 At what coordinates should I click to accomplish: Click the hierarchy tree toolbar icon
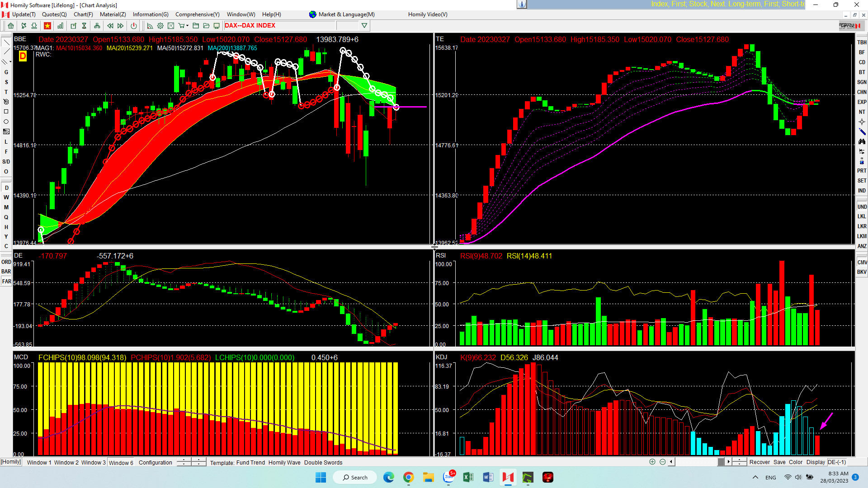(97, 26)
